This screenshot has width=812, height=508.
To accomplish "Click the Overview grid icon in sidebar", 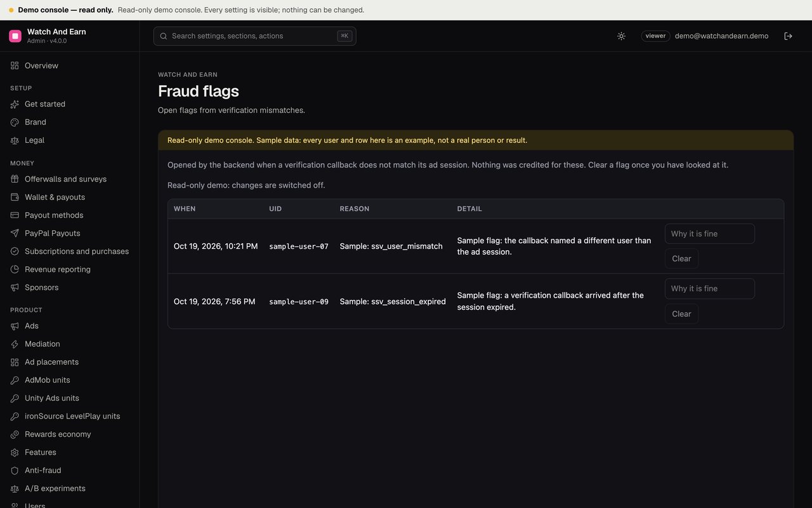I will click(15, 66).
